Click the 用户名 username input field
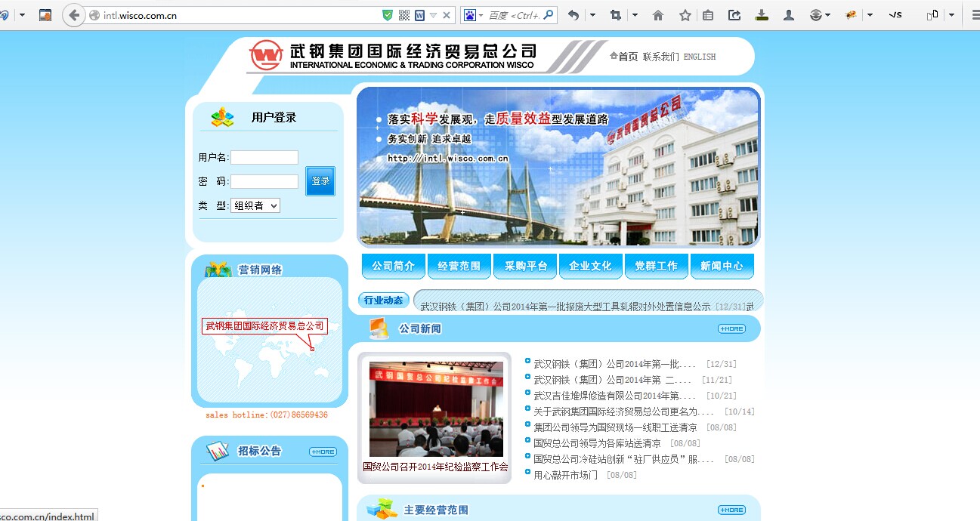 (x=264, y=157)
